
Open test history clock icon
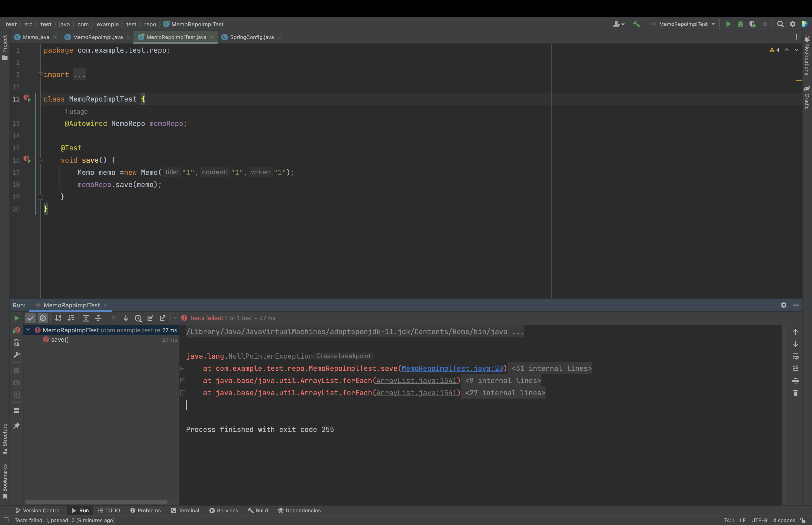tap(138, 318)
